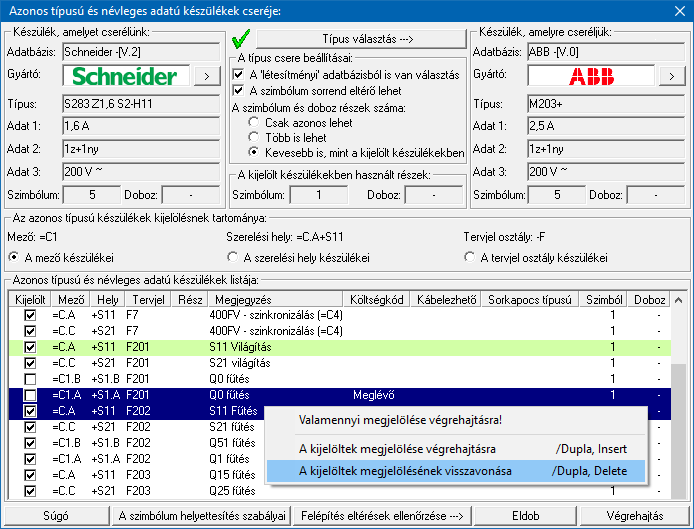This screenshot has height=529, width=694.
Task: Click 'A szimbólum helyettesítés szabályai' button
Action: 202,516
